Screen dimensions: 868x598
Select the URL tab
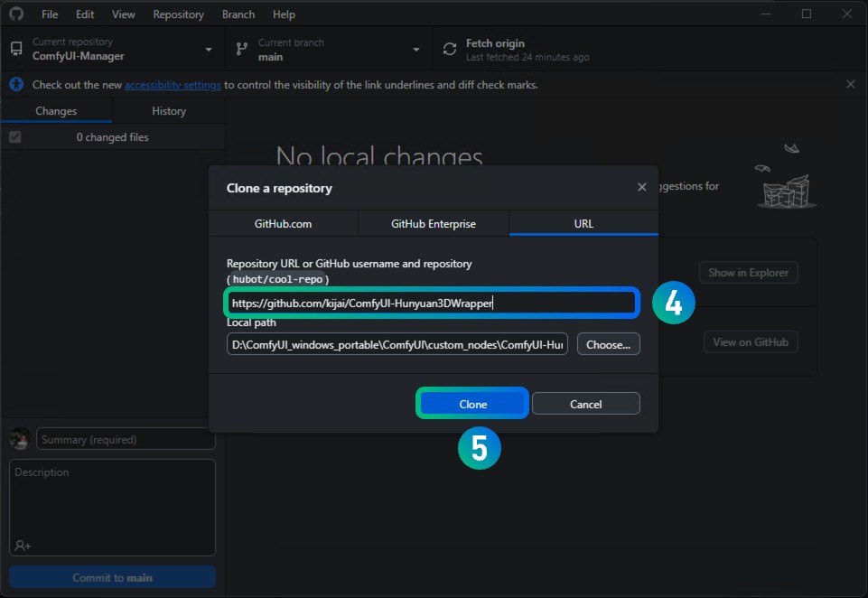click(x=583, y=224)
